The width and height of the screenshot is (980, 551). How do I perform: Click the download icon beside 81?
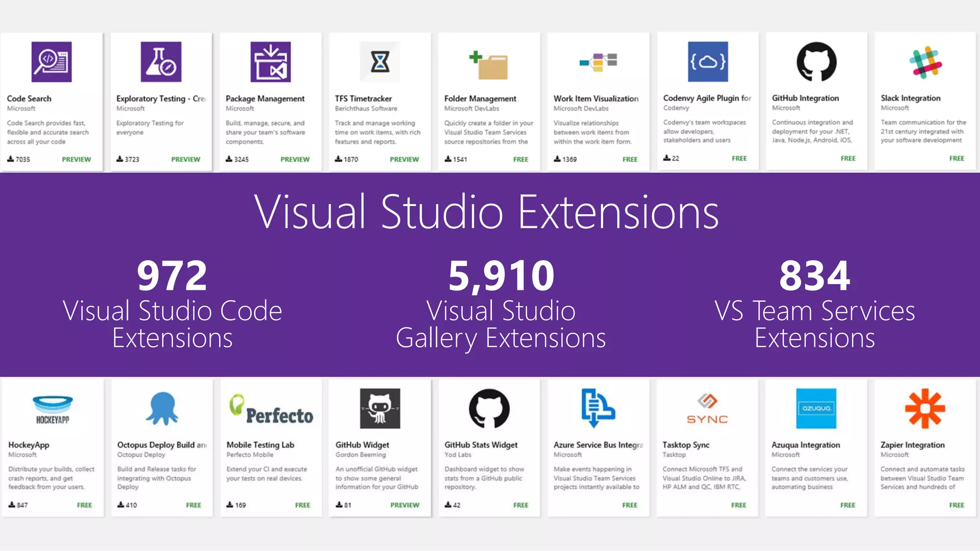coord(339,505)
